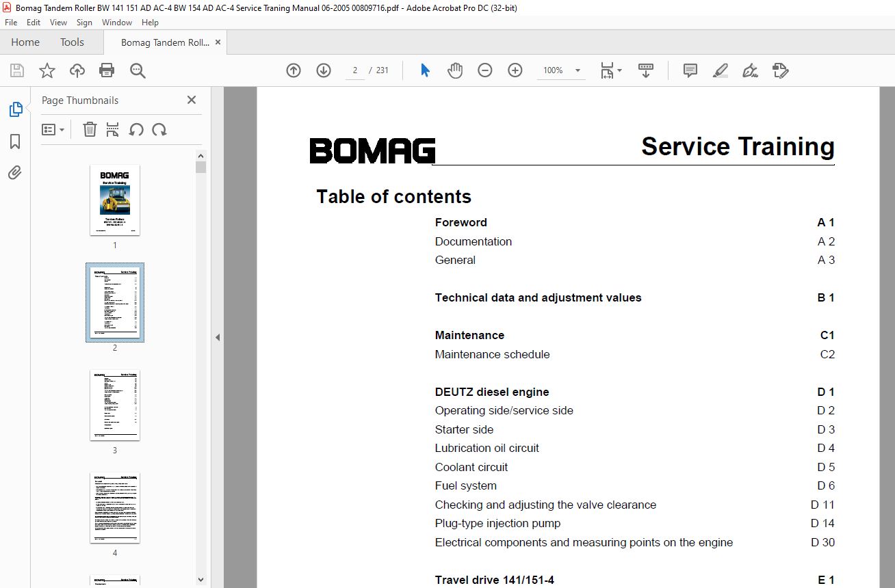This screenshot has height=588, width=895.
Task: Click Coolant circuit contents entry
Action: (x=471, y=467)
